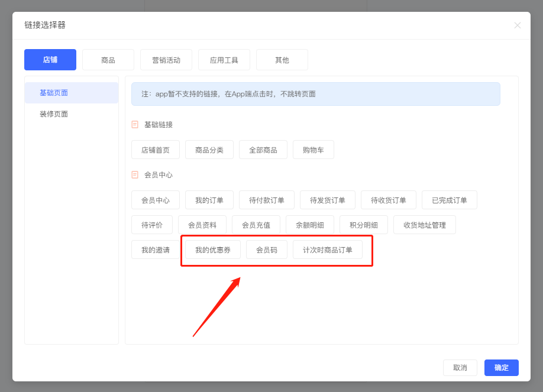Close the 链接选择器 dialog with X icon
The height and width of the screenshot is (392, 543).
pyautogui.click(x=518, y=25)
